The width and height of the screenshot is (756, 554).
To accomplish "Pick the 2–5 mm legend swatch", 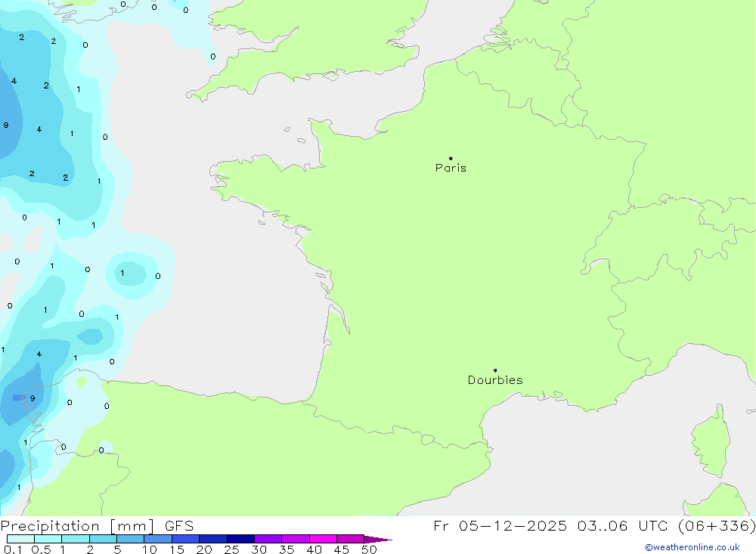I will (103, 539).
